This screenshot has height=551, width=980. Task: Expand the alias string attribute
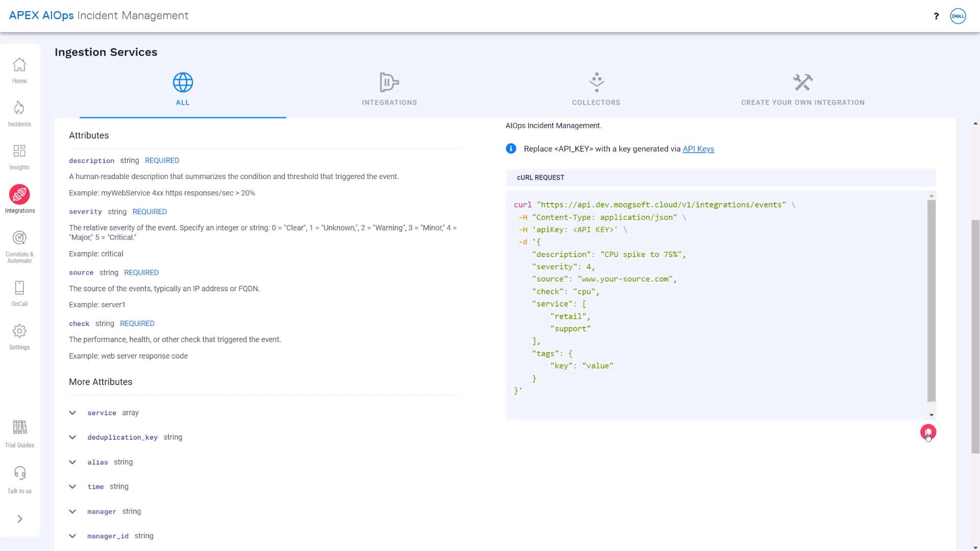[72, 462]
